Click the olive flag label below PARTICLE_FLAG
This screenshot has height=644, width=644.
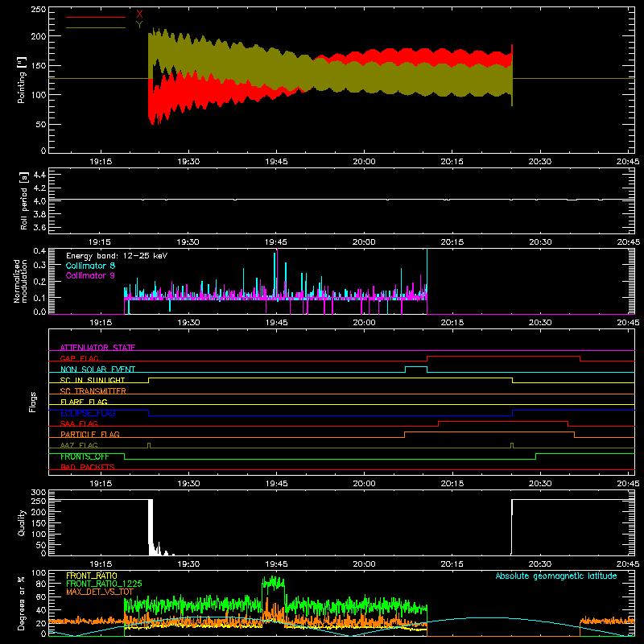tap(79, 445)
